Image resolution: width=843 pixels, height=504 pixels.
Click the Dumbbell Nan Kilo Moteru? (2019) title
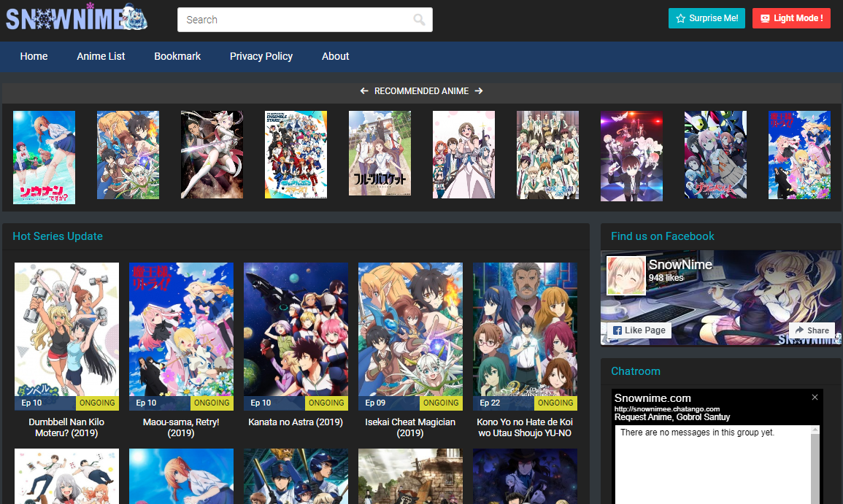click(66, 427)
